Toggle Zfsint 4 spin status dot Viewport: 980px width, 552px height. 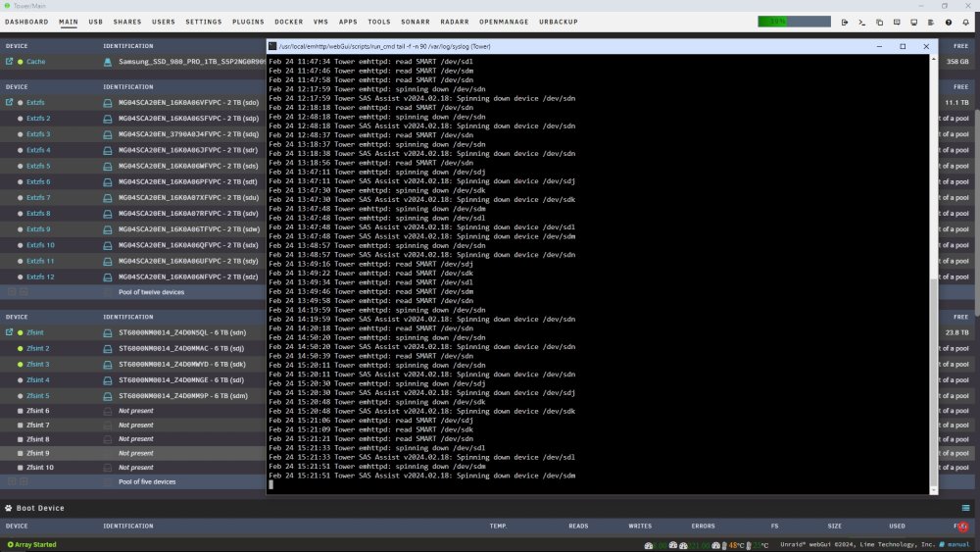(20, 380)
